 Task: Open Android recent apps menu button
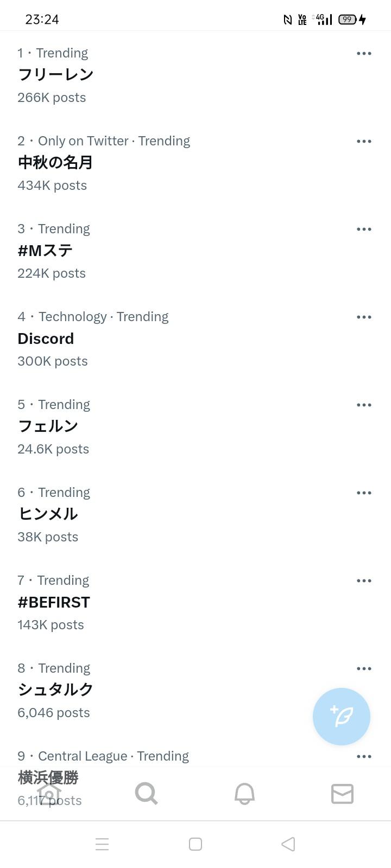click(x=102, y=844)
